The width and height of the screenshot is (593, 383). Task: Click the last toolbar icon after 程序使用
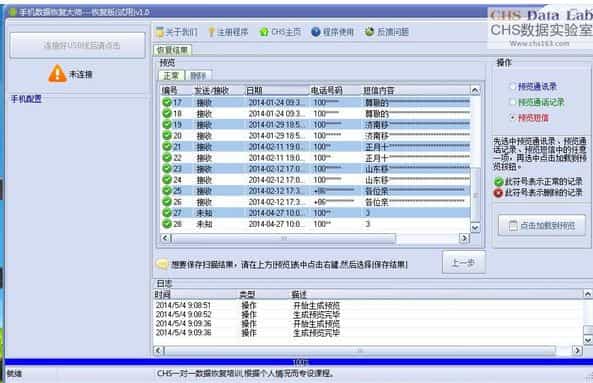point(369,32)
